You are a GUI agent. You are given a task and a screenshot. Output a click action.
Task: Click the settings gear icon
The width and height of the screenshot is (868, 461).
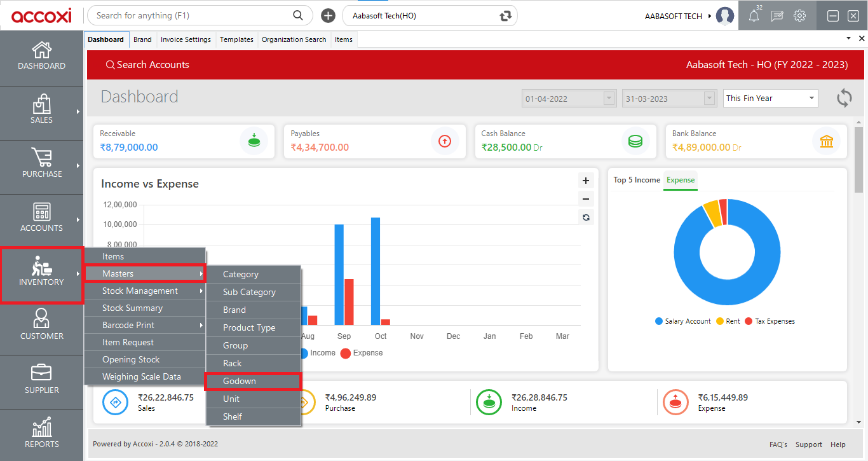(x=800, y=16)
